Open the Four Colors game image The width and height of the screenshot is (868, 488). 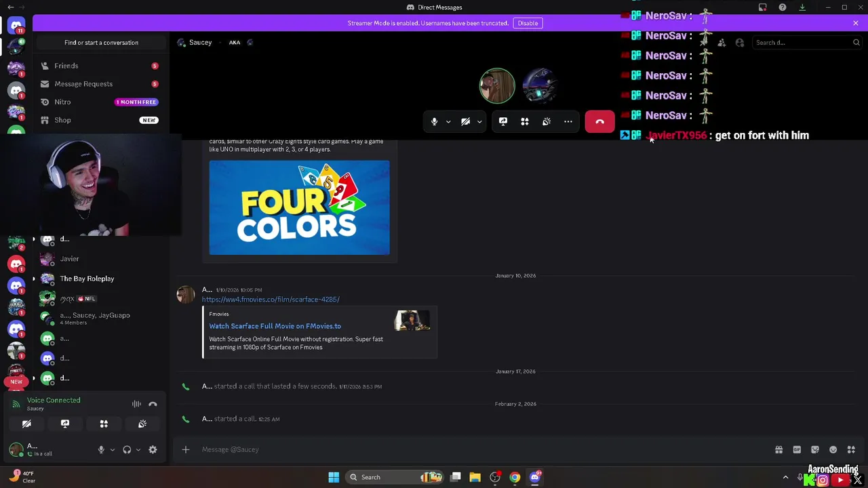coord(299,207)
